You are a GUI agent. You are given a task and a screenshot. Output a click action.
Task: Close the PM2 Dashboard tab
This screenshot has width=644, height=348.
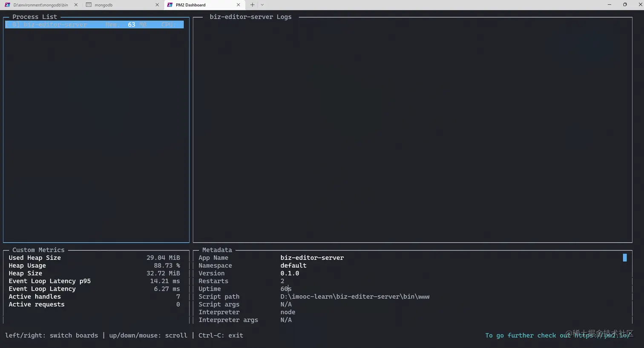(239, 5)
